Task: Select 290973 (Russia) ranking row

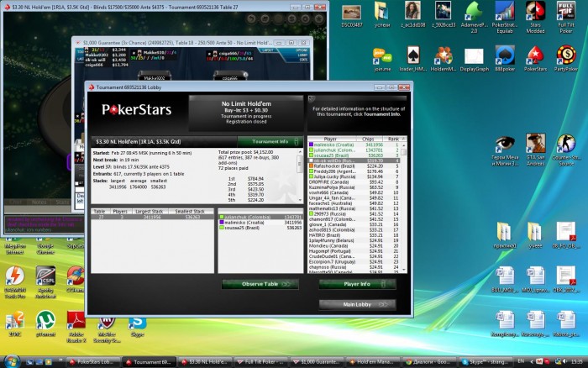Action: (354, 213)
